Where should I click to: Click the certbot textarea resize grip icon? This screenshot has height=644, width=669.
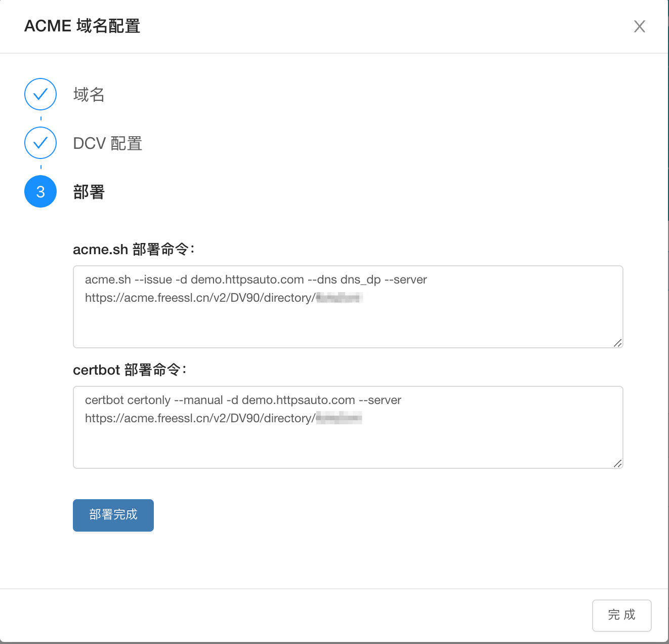pyautogui.click(x=617, y=464)
